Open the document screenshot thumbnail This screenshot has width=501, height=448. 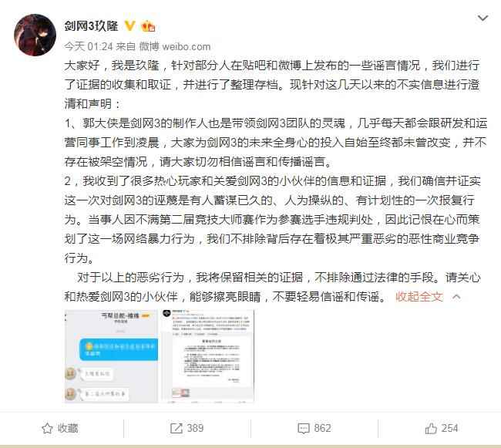[x=208, y=356]
